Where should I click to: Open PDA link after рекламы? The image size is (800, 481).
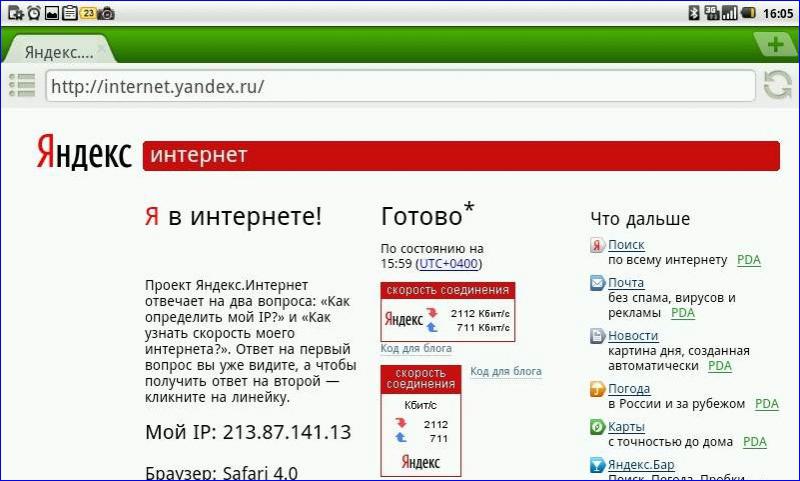point(683,313)
